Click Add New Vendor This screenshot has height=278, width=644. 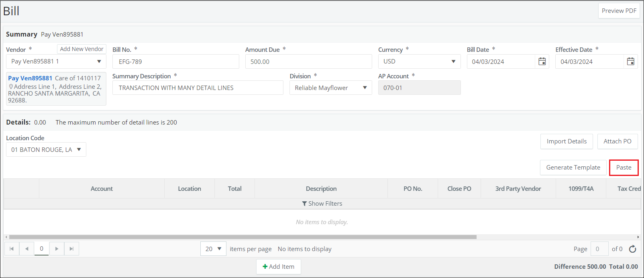point(82,49)
